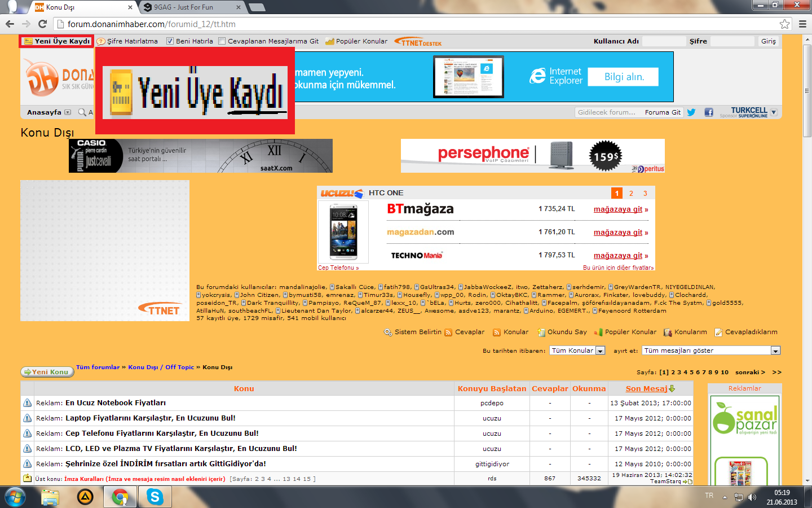The image size is (812, 508).
Task: Click volume icon in system tray
Action: tap(752, 497)
